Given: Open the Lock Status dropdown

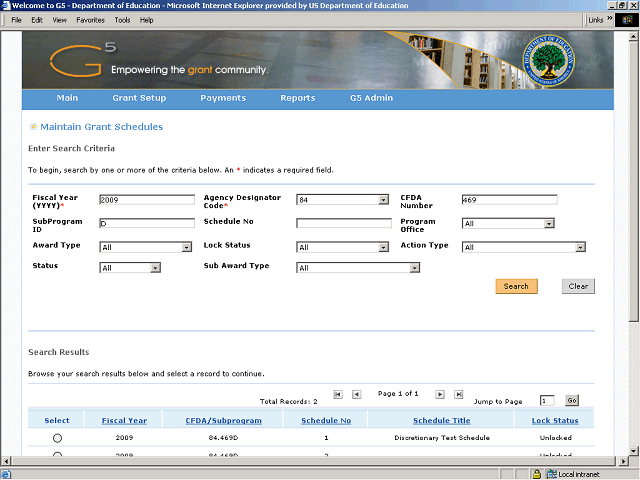Looking at the screenshot, I should pos(383,247).
